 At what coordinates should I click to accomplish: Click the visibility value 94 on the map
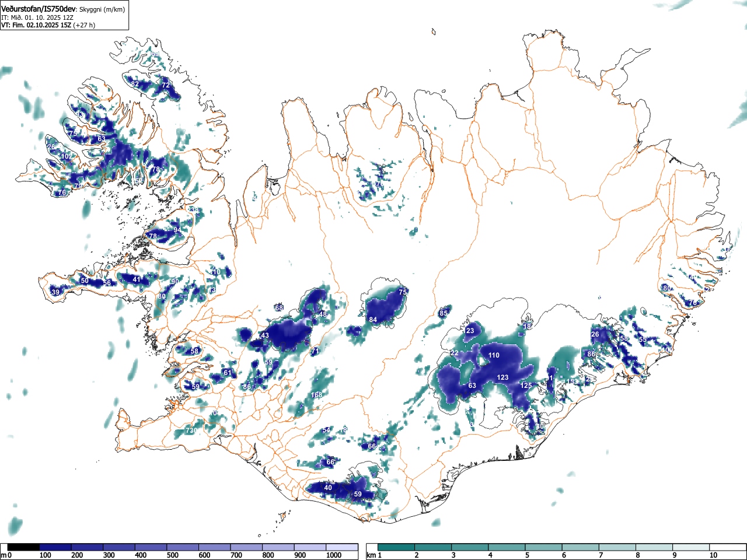pos(177,230)
